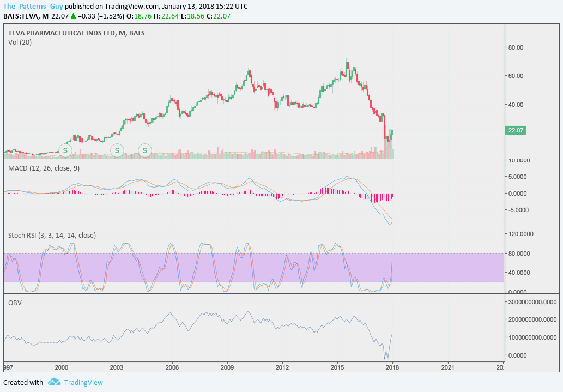Screen dimensions: 563x392
Task: Open the split marker S near year 2000
Action: (65, 150)
